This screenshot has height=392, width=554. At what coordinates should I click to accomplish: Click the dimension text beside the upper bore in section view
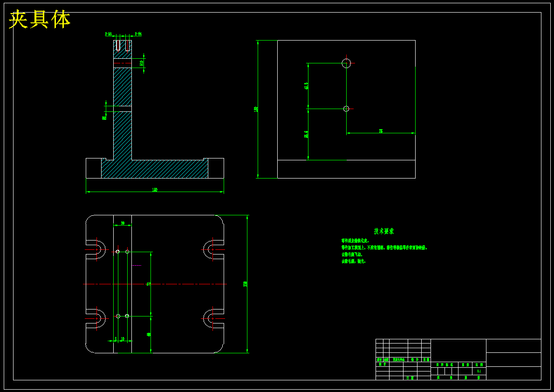[x=141, y=63]
